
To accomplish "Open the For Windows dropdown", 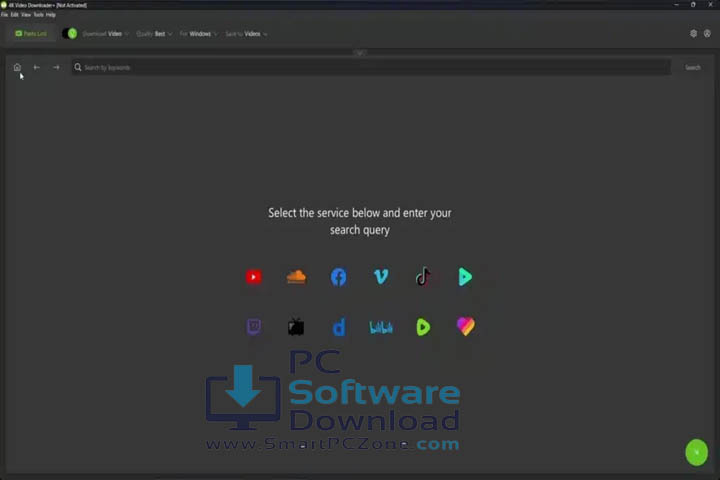I will pyautogui.click(x=199, y=34).
